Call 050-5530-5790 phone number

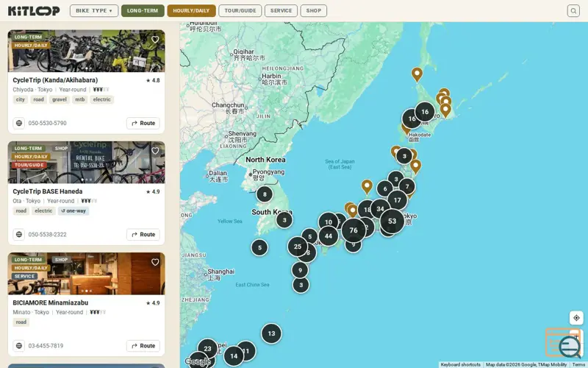(x=47, y=123)
